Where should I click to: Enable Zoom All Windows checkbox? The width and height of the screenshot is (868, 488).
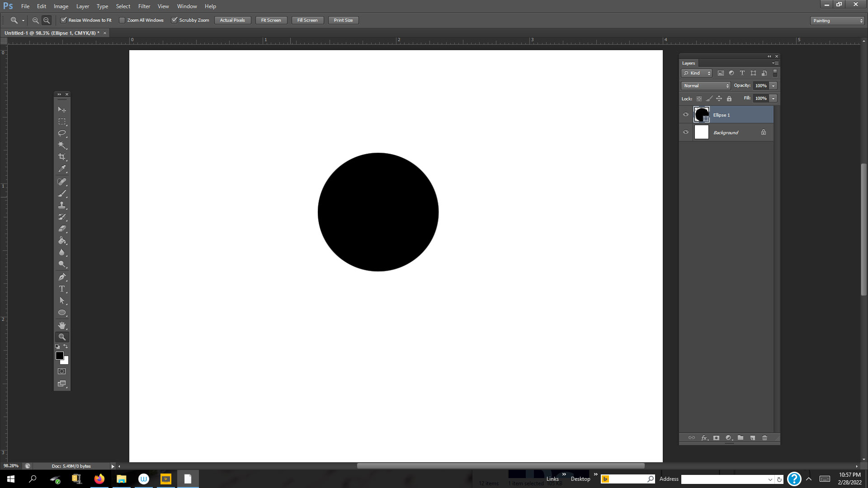coord(122,20)
